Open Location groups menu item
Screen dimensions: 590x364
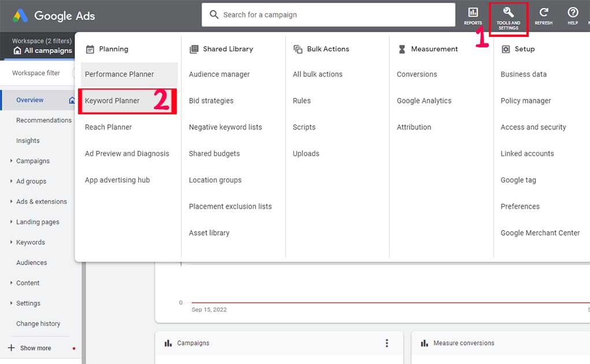(x=215, y=180)
